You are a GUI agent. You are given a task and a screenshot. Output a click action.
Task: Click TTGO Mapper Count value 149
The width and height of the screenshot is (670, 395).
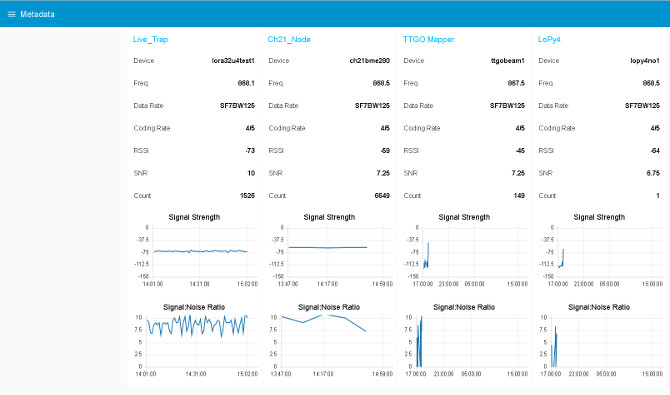(x=519, y=196)
